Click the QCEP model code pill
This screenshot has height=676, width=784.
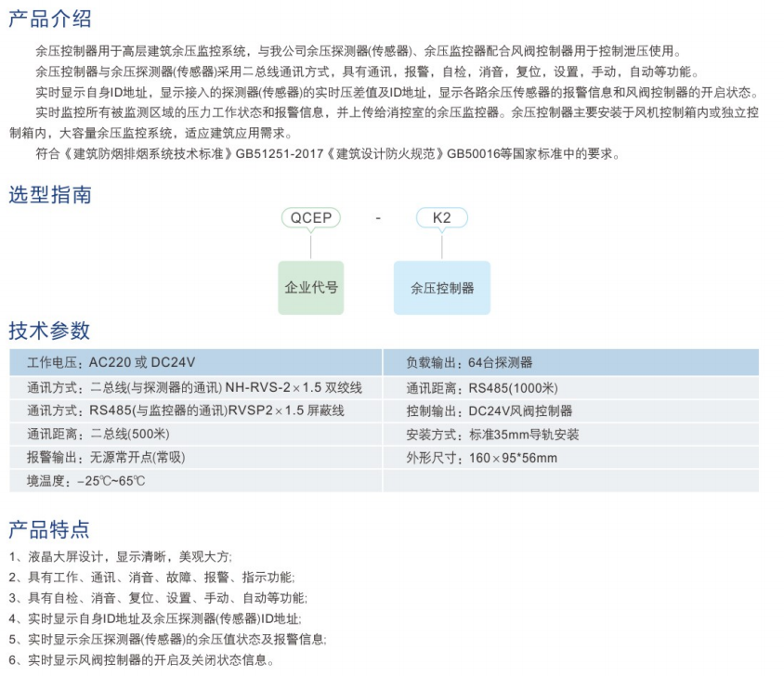(310, 217)
